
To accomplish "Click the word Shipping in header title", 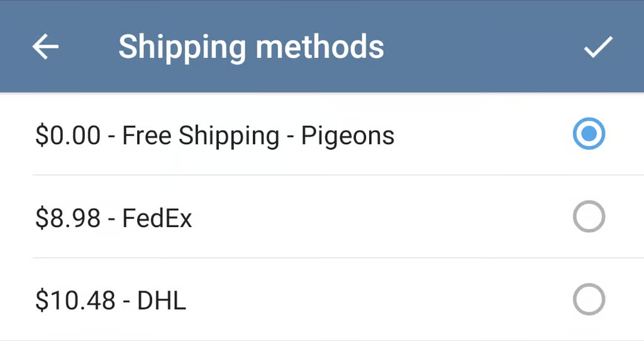I will click(x=182, y=47).
